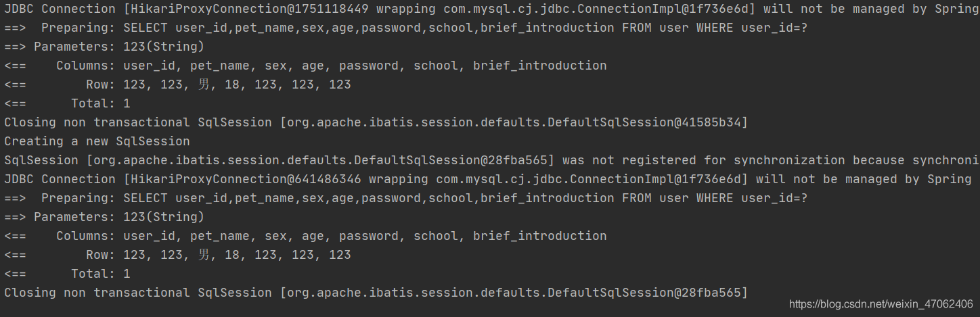Select the closing line with DefaultSqlSession@28fba565
Image resolution: width=980 pixels, height=317 pixels.
376,293
